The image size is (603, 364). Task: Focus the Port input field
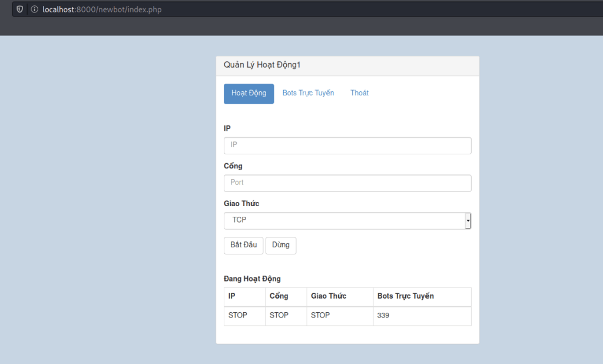347,183
